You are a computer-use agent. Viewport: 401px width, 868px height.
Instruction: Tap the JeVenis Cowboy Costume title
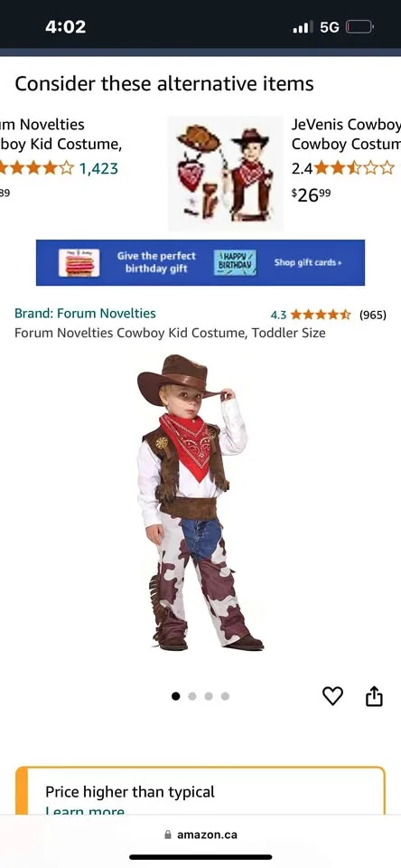click(x=346, y=134)
